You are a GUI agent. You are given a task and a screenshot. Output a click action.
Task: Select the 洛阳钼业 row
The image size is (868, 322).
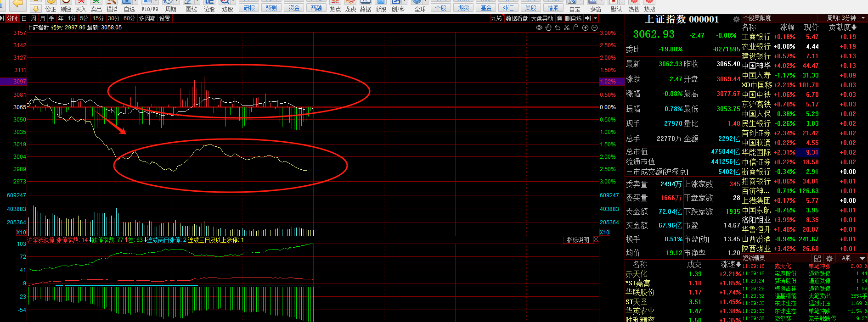tap(804, 220)
